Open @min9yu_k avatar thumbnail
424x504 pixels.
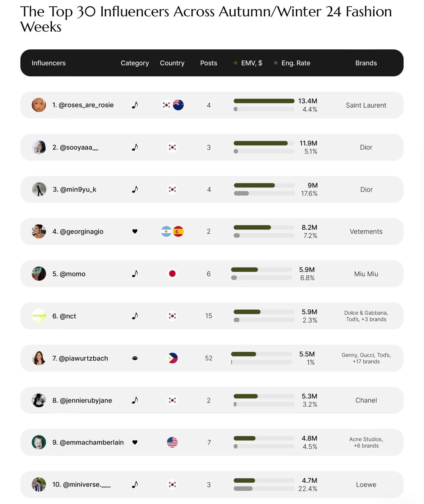pyautogui.click(x=39, y=189)
